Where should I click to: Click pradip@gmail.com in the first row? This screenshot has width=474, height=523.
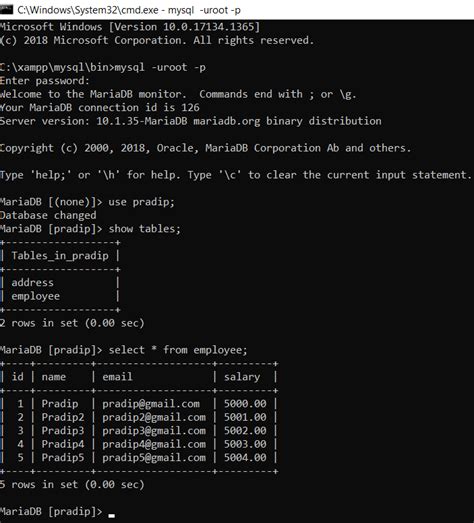click(151, 404)
